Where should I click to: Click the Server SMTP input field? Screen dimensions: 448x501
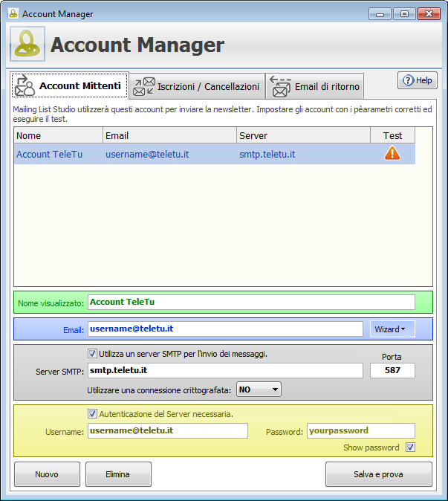[224, 370]
